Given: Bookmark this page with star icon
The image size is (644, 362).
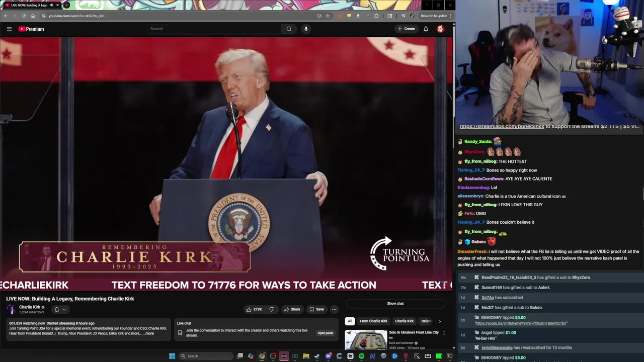Looking at the screenshot, I should coord(328,16).
